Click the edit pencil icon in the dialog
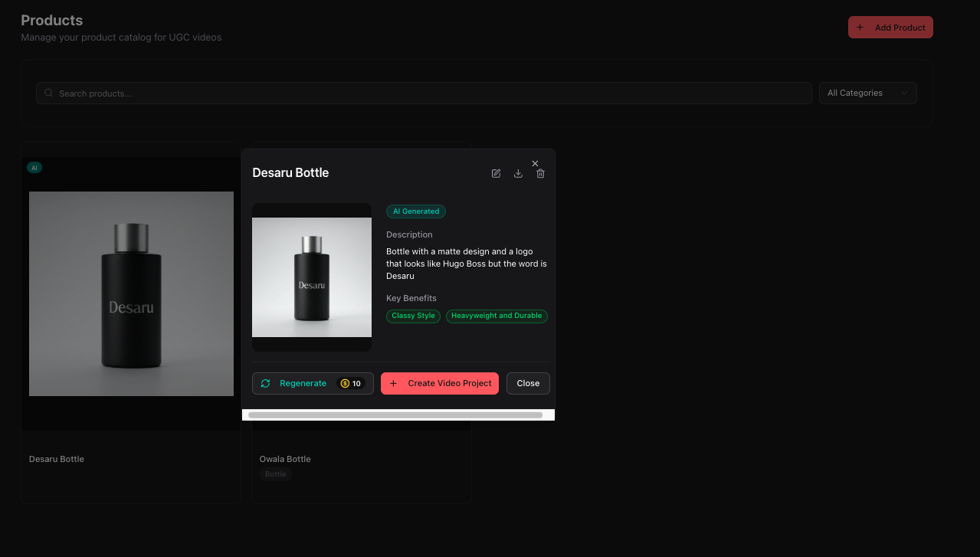This screenshot has width=980, height=557. pos(496,173)
